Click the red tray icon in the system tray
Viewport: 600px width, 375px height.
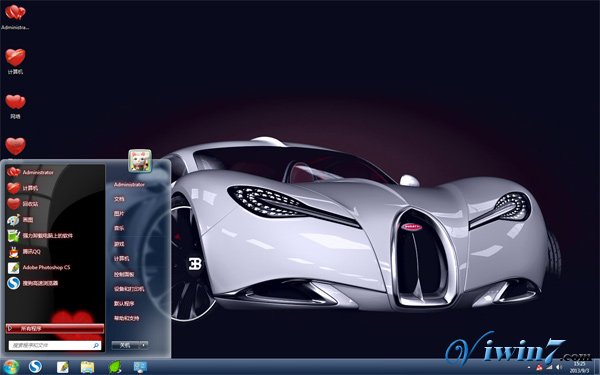pyautogui.click(x=539, y=368)
